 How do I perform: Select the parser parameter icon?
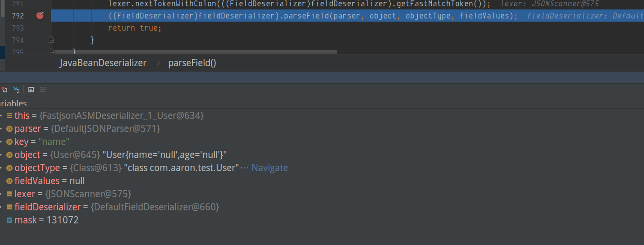click(x=9, y=129)
